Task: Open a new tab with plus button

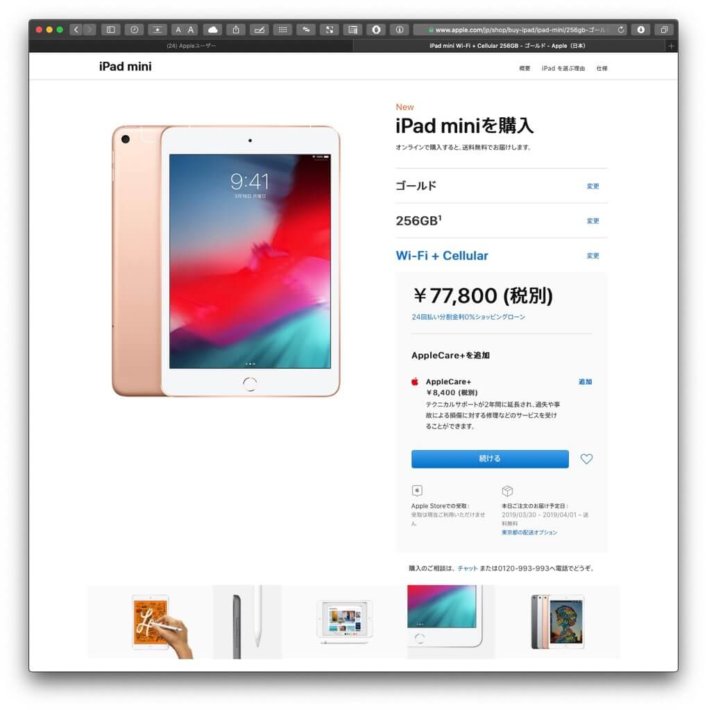Action: (x=671, y=46)
